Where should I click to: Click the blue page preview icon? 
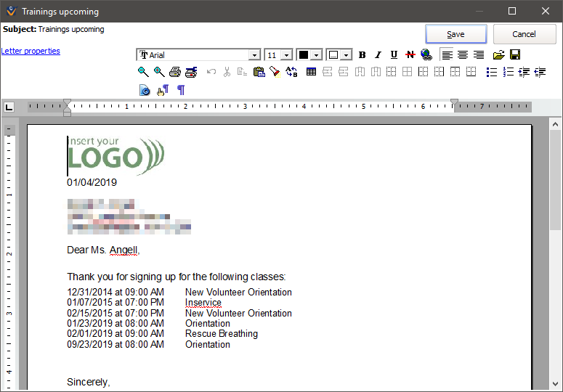[145, 90]
